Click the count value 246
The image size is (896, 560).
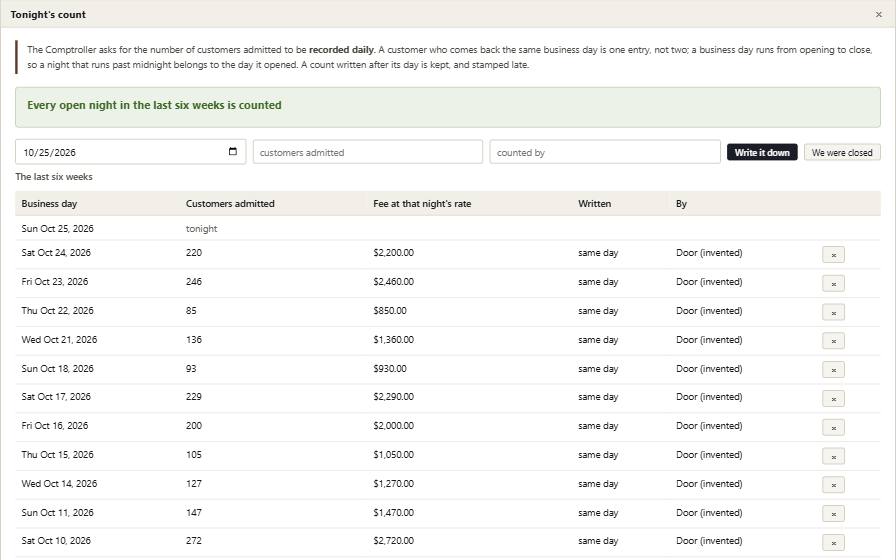194,282
